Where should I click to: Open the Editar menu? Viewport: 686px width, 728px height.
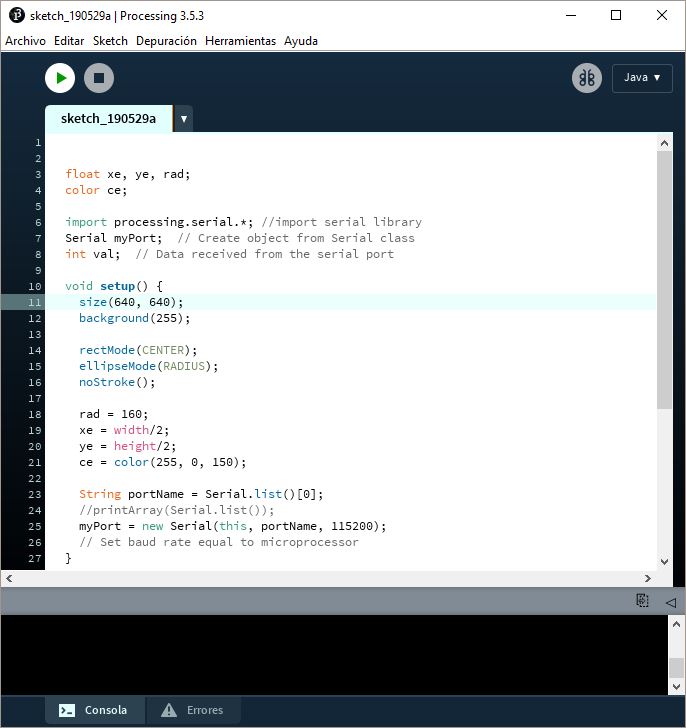(69, 41)
